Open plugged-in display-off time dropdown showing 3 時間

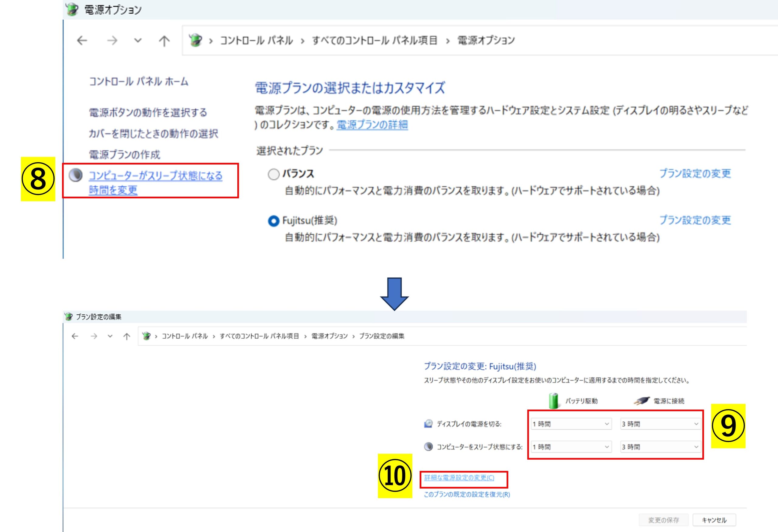(660, 424)
